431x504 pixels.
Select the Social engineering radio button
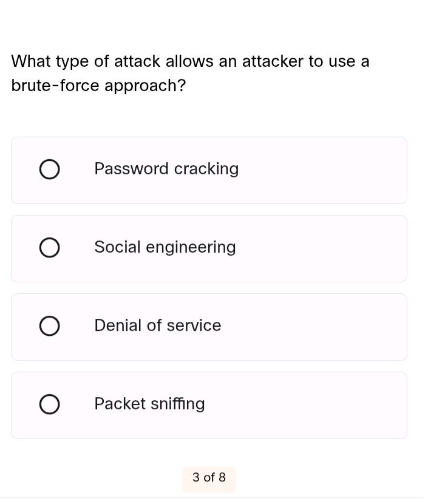pos(49,247)
